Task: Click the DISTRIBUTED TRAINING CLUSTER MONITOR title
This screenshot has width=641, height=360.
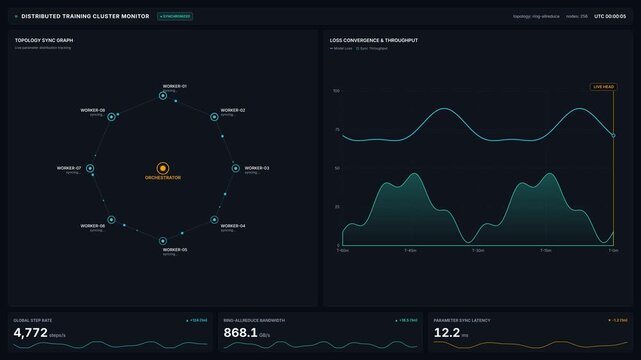Action: [85, 16]
